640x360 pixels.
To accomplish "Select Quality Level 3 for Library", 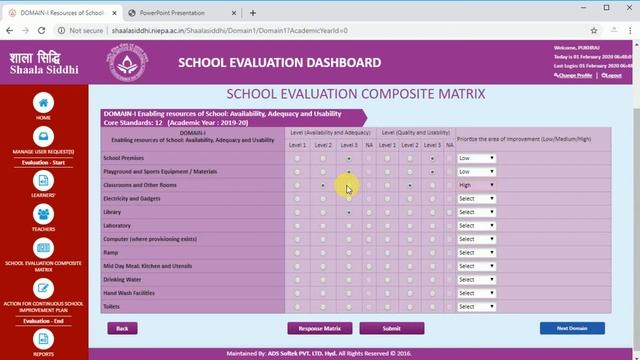I will coord(432,212).
